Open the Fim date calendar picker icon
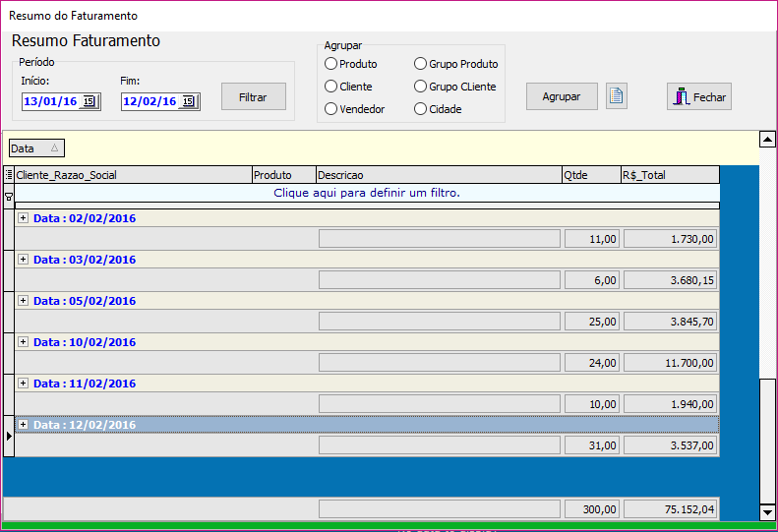The height and width of the screenshot is (532, 778). pos(188,101)
